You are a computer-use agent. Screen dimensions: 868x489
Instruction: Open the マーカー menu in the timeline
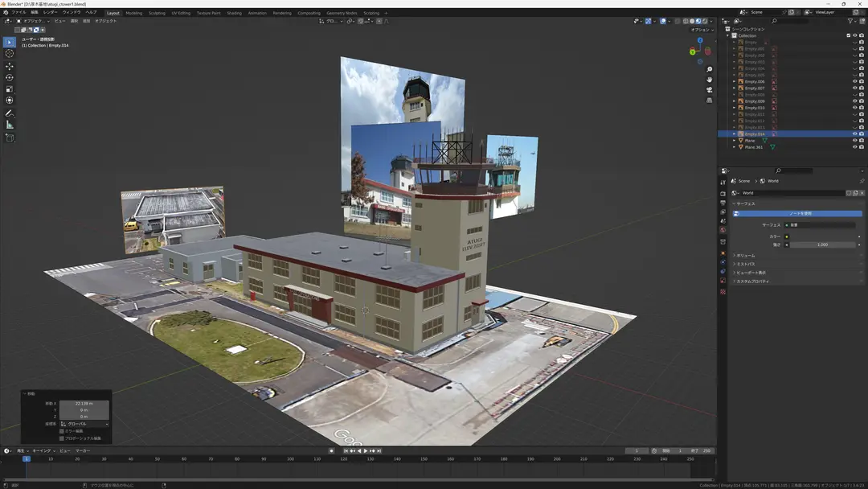(x=83, y=450)
